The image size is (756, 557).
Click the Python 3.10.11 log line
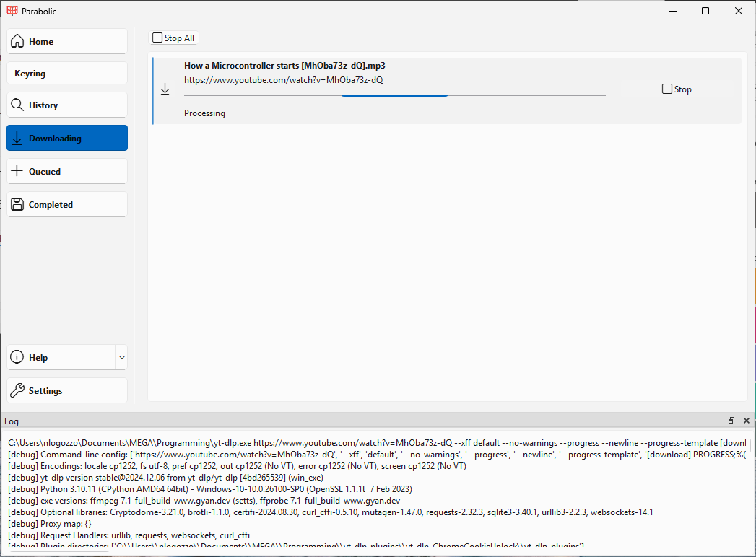[209, 489]
